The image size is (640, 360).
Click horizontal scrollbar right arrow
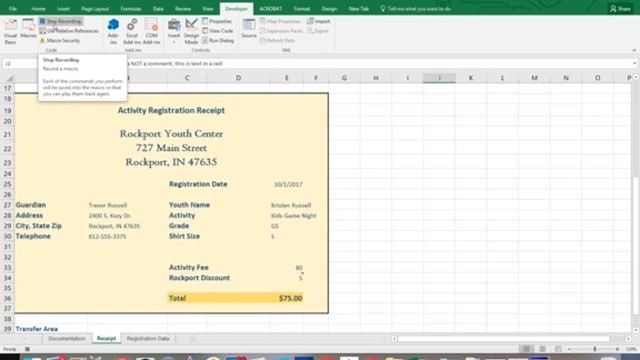tap(628, 339)
